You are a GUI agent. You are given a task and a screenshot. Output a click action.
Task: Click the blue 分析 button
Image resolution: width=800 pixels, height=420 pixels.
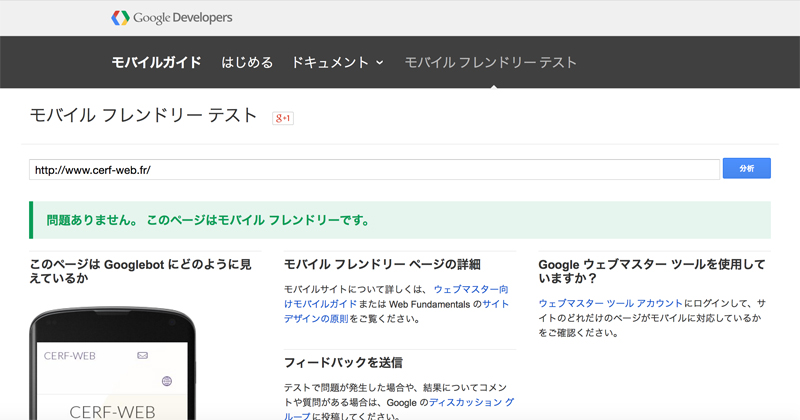point(746,168)
